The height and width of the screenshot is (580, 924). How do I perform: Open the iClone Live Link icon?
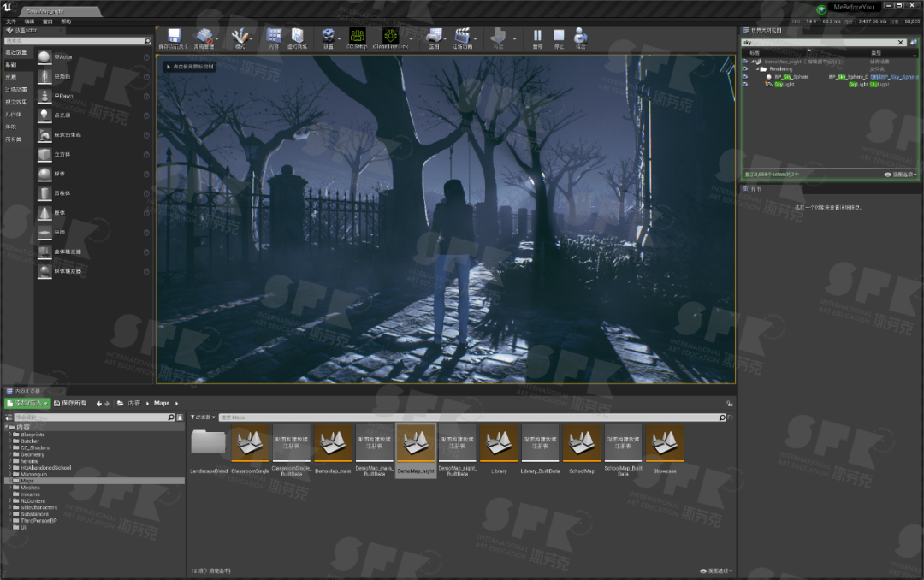390,35
